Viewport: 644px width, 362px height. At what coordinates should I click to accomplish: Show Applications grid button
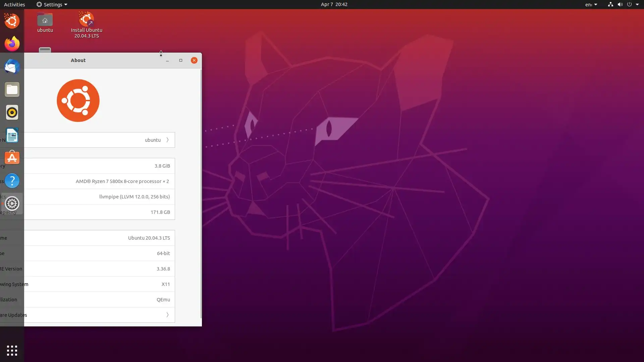click(x=12, y=351)
